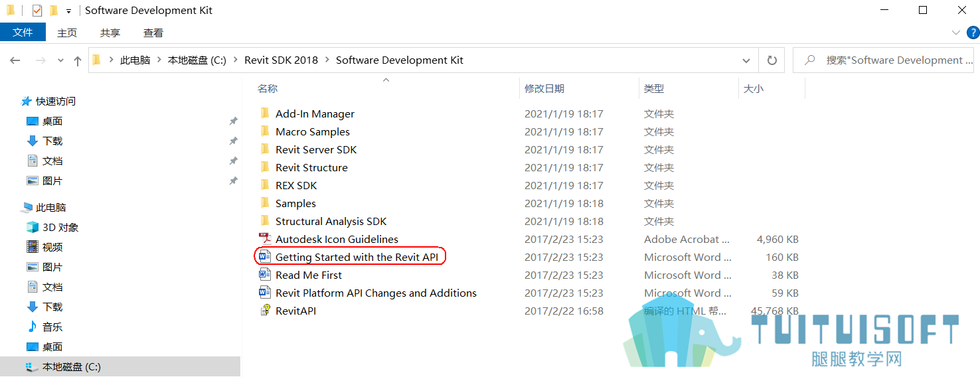Click the 3D 对象 cube icon

click(33, 227)
